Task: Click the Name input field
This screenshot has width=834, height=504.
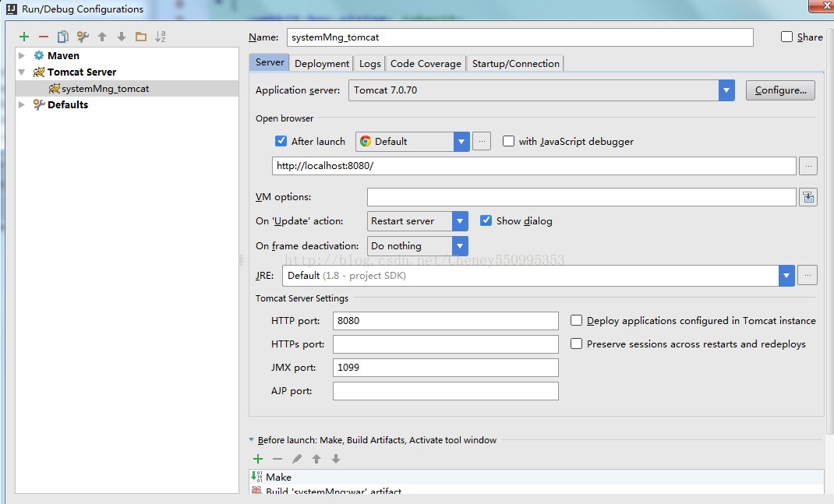Action: pos(520,37)
